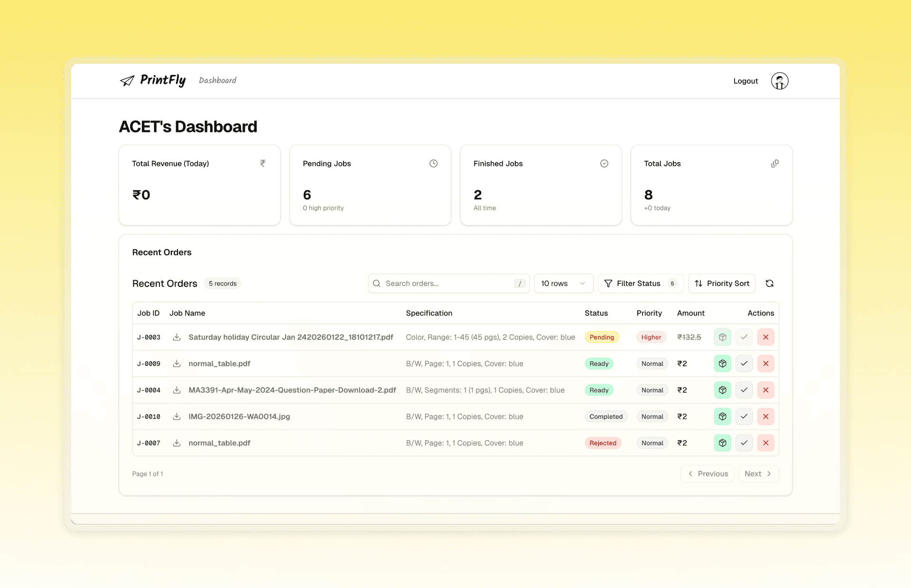This screenshot has height=588, width=911.
Task: Click red X for job J-0007
Action: click(766, 443)
